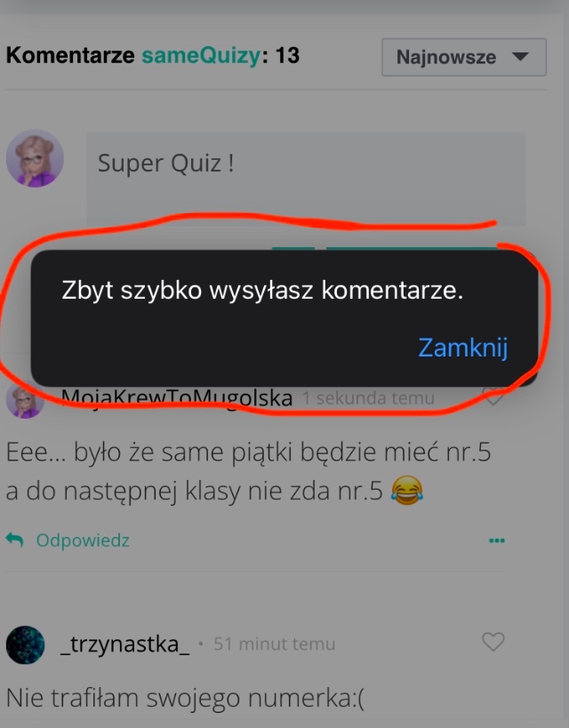The height and width of the screenshot is (728, 569).
Task: Focus the 'Super Quiz !' comment field
Action: coord(307,180)
